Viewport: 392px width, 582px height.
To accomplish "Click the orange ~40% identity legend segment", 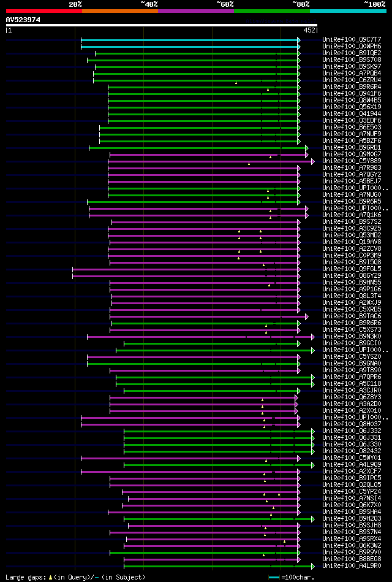I will point(120,11).
